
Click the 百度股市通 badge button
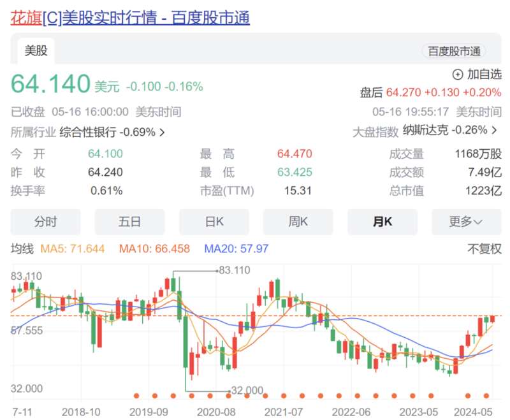454,52
